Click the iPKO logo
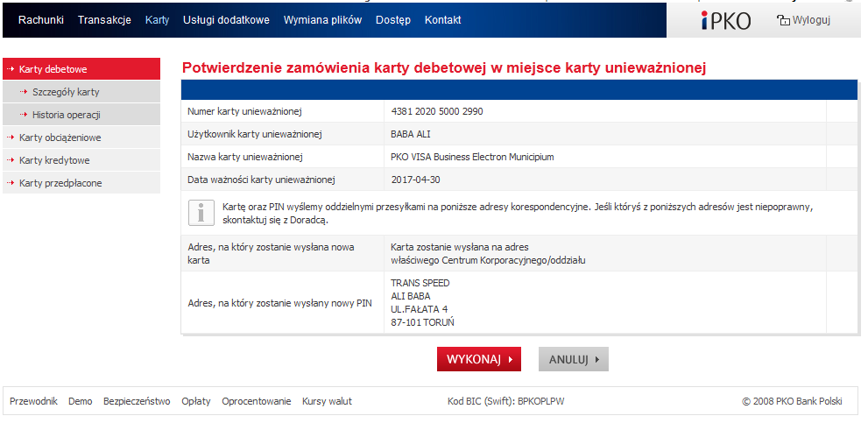Screen dimensions: 868x423 (x=726, y=20)
